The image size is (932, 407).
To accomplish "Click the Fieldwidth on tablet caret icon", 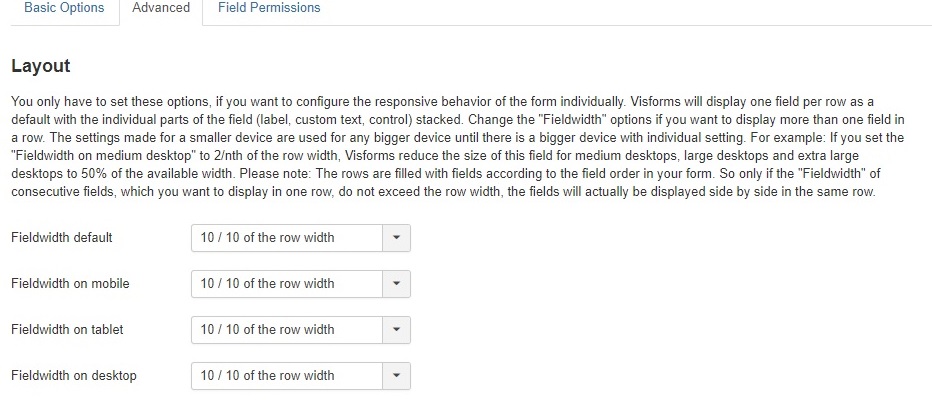I will (x=396, y=330).
